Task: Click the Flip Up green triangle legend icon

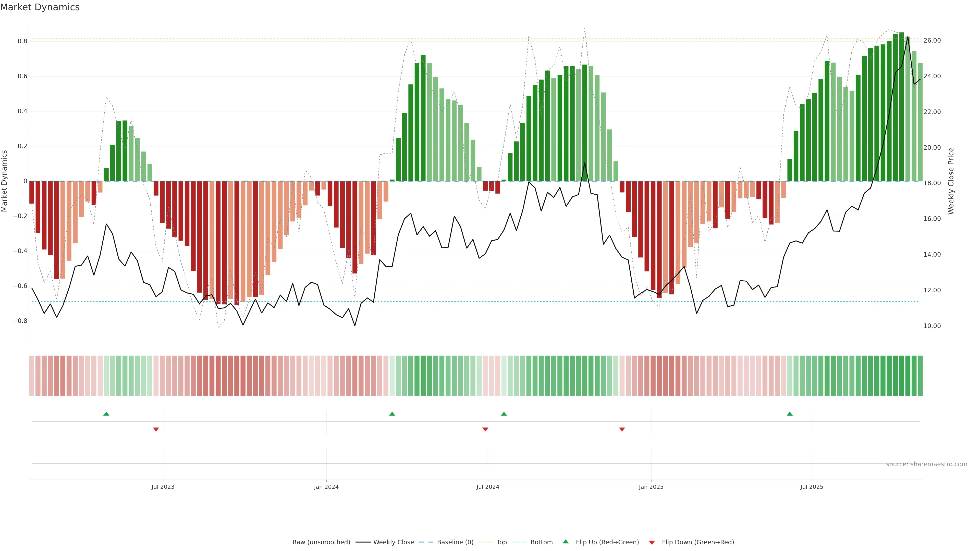Action: (x=566, y=542)
